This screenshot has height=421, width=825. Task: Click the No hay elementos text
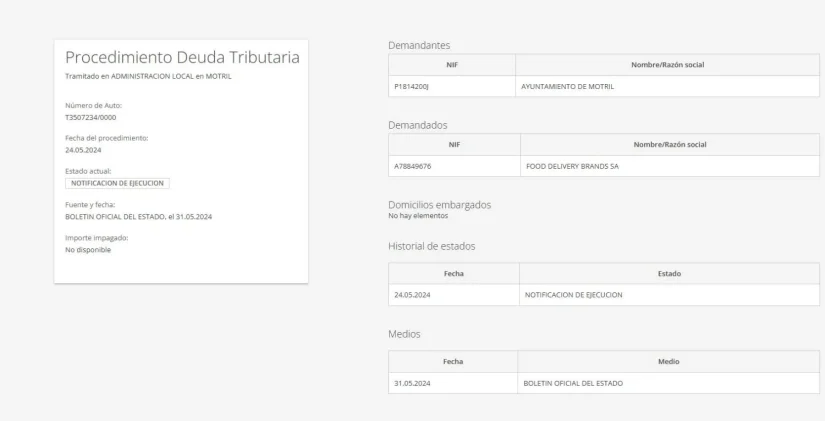418,216
